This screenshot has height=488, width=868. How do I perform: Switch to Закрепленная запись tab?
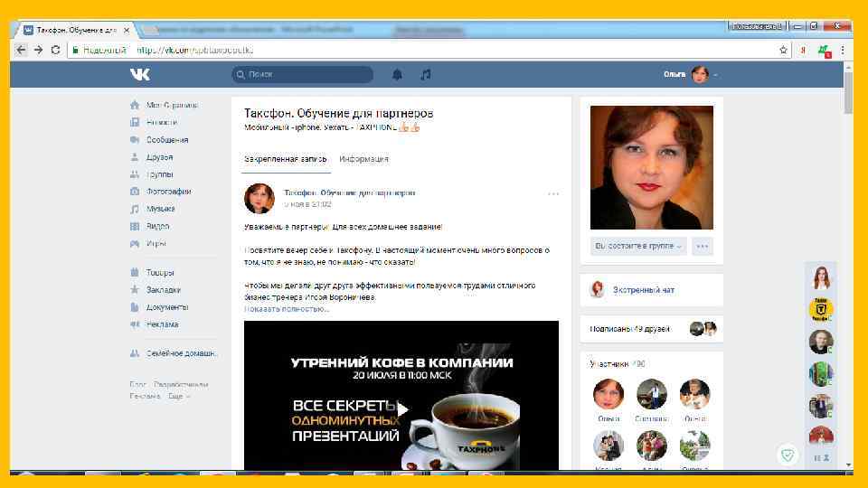(x=286, y=159)
